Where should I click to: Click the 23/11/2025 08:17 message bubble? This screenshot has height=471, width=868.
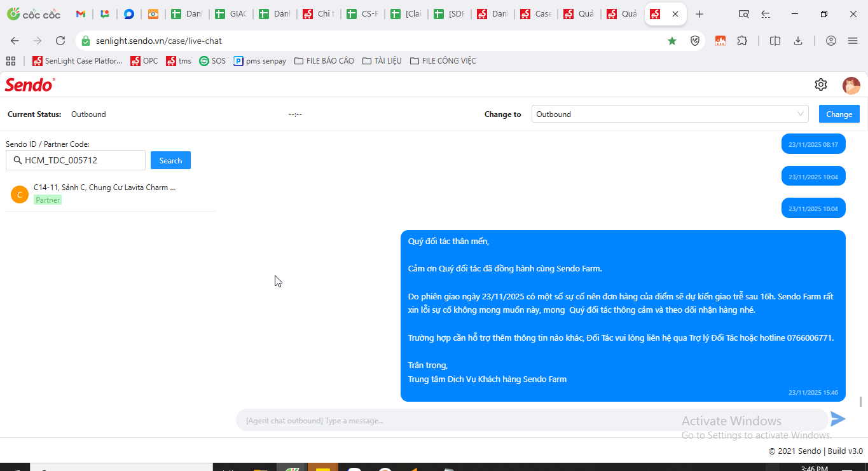pos(813,144)
